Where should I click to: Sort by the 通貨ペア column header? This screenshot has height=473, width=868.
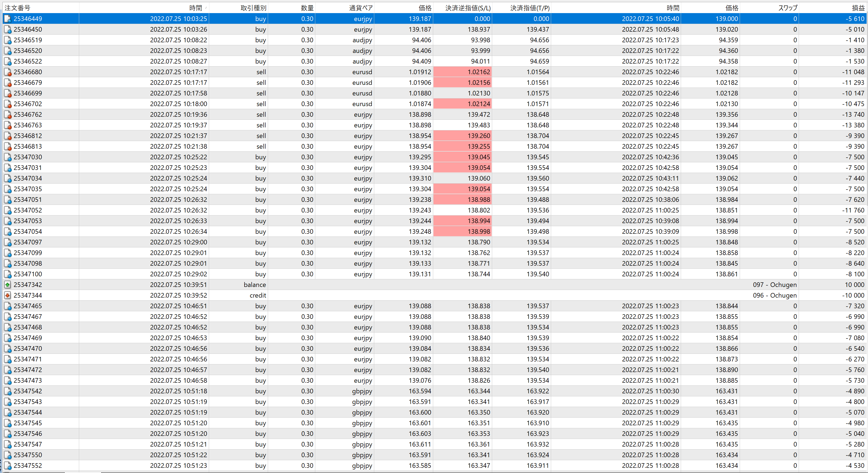click(344, 8)
